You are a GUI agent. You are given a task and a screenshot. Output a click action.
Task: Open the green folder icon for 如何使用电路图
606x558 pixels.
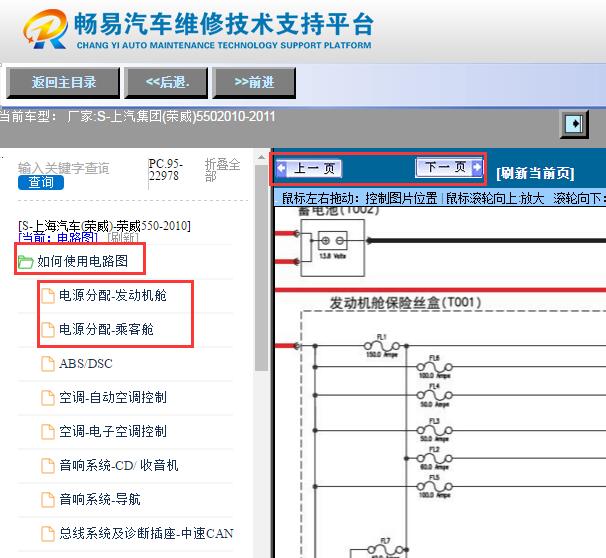click(x=26, y=262)
